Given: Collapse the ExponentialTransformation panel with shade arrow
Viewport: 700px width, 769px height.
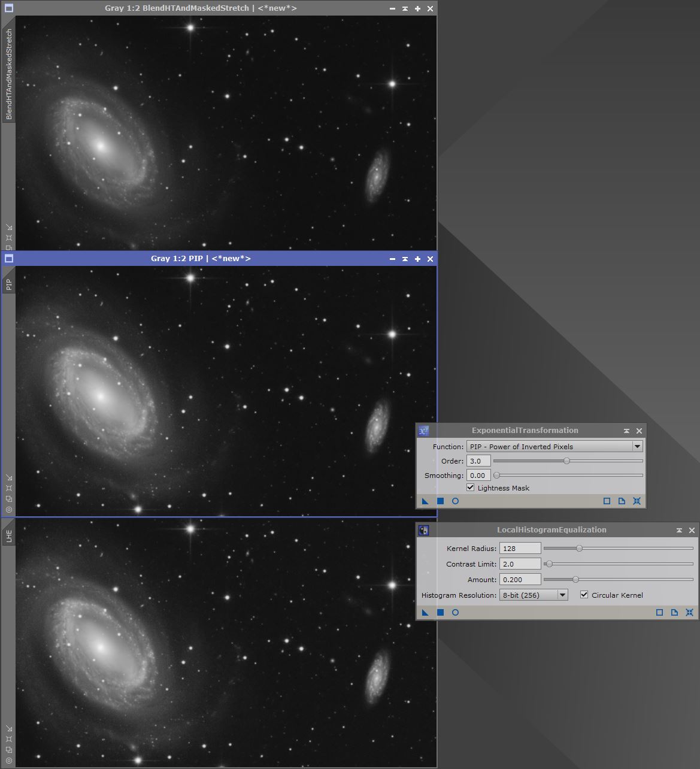Looking at the screenshot, I should pyautogui.click(x=626, y=431).
